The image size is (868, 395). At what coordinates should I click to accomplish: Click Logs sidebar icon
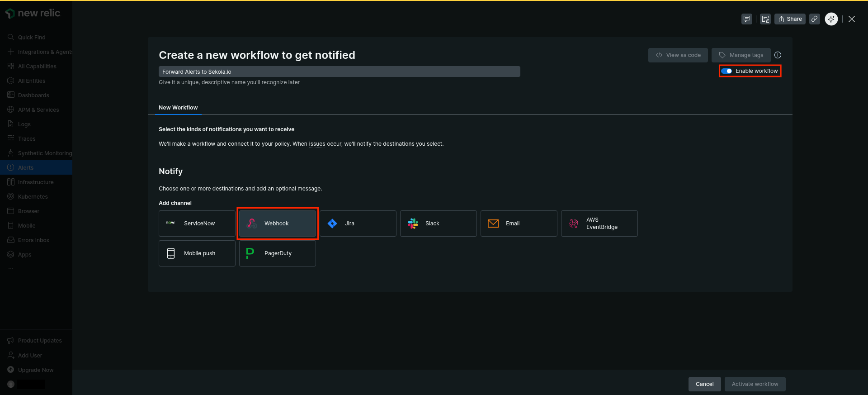point(11,124)
